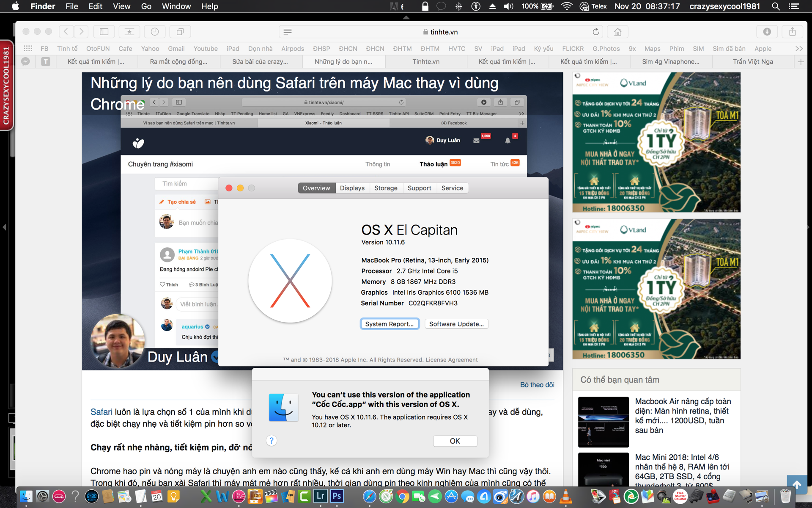Open the Tinh tế bookmark
Viewport: 812px width, 508px height.
tap(67, 49)
